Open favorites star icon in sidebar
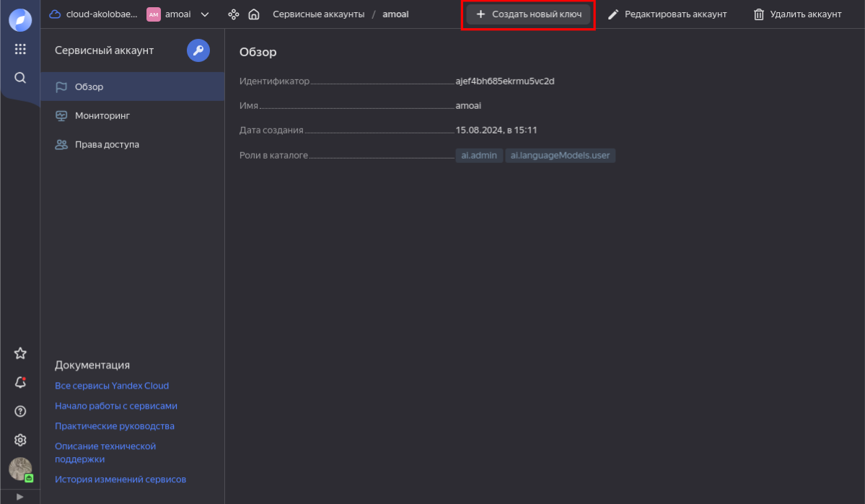Image resolution: width=865 pixels, height=504 pixels. tap(20, 353)
